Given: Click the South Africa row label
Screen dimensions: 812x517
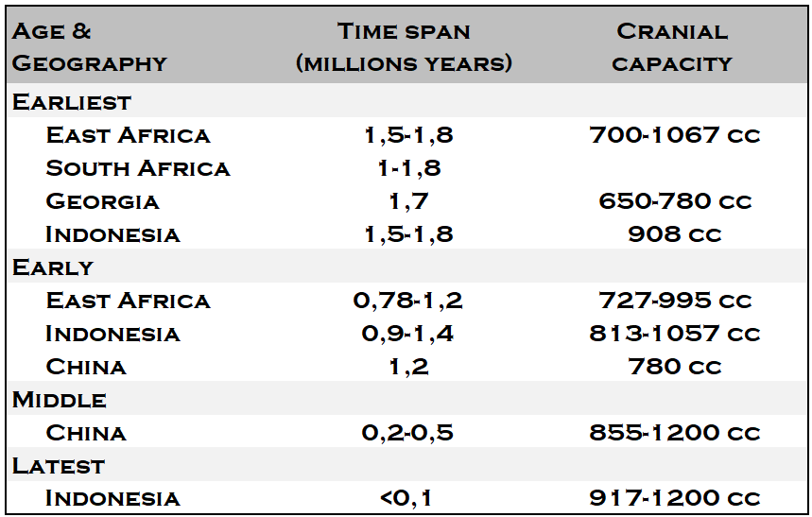Looking at the screenshot, I should (138, 168).
